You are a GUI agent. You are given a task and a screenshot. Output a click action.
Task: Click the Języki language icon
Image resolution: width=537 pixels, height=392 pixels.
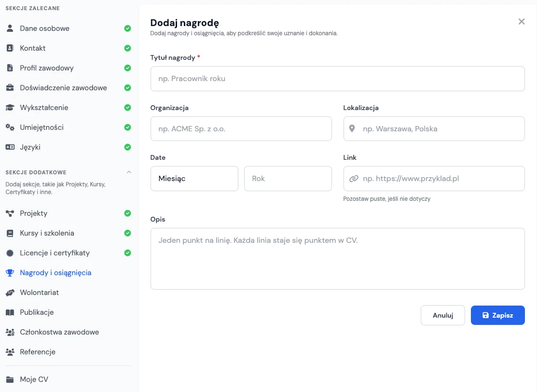click(10, 147)
